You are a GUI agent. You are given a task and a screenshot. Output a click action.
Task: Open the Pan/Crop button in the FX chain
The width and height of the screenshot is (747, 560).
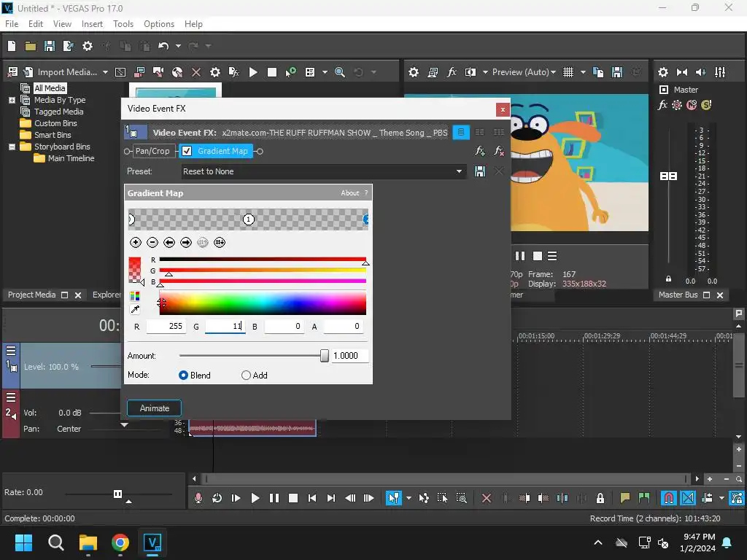[x=152, y=151]
